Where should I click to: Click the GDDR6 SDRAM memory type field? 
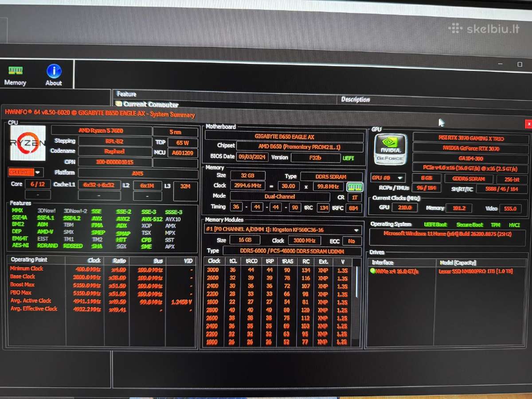469,179
